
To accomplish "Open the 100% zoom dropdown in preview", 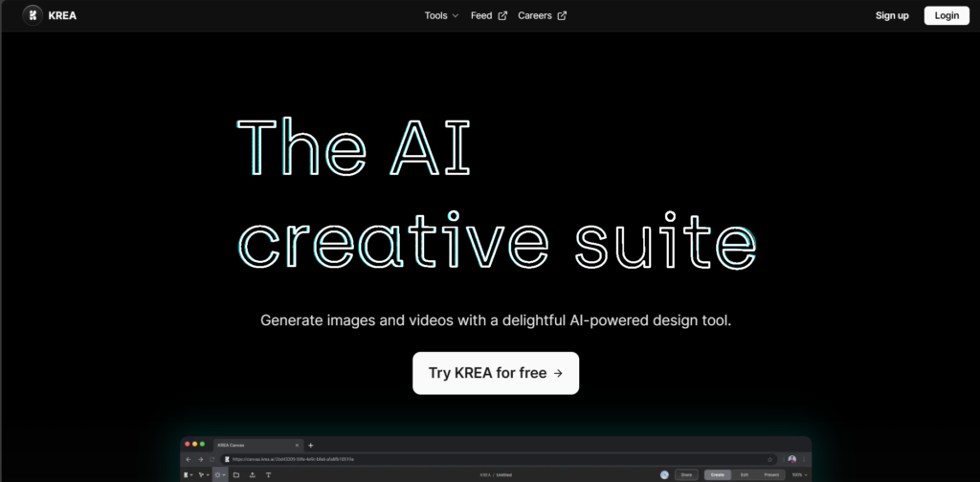I will coord(799,475).
